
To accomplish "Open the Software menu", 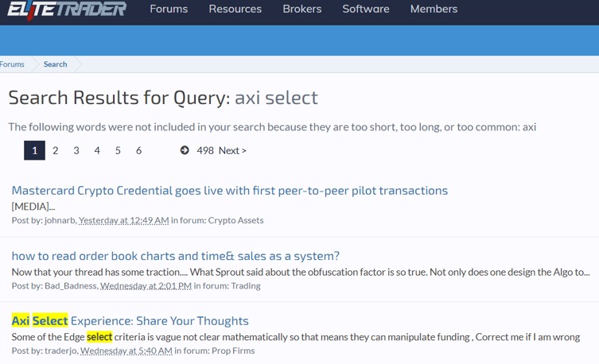I will (x=366, y=9).
